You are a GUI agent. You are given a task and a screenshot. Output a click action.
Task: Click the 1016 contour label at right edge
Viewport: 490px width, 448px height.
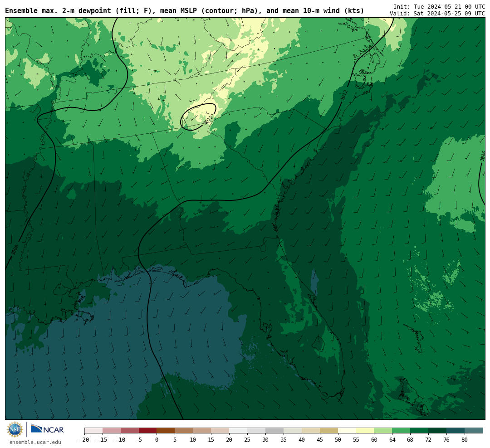[483, 156]
